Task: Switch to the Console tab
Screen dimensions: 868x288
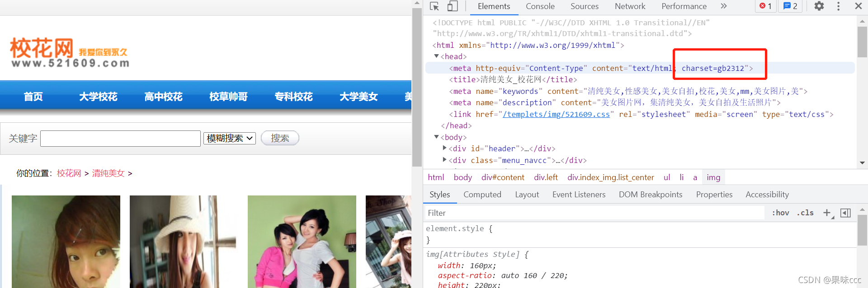Action: tap(540, 6)
